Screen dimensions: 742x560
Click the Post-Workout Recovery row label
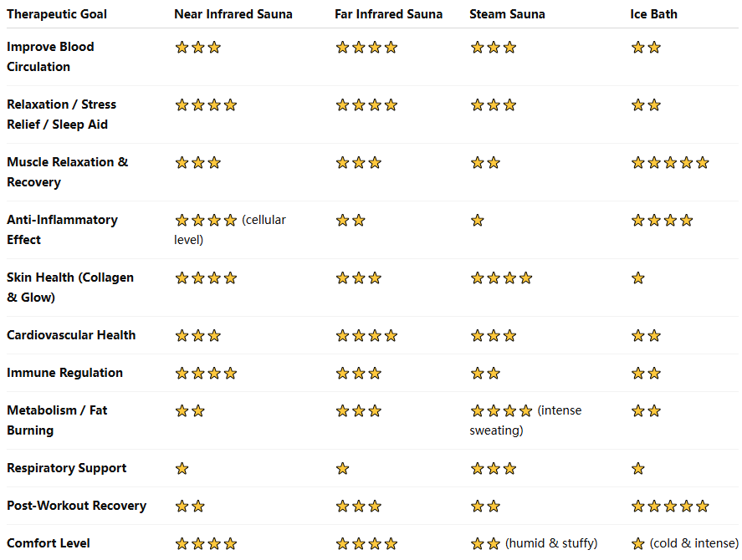coord(76,506)
